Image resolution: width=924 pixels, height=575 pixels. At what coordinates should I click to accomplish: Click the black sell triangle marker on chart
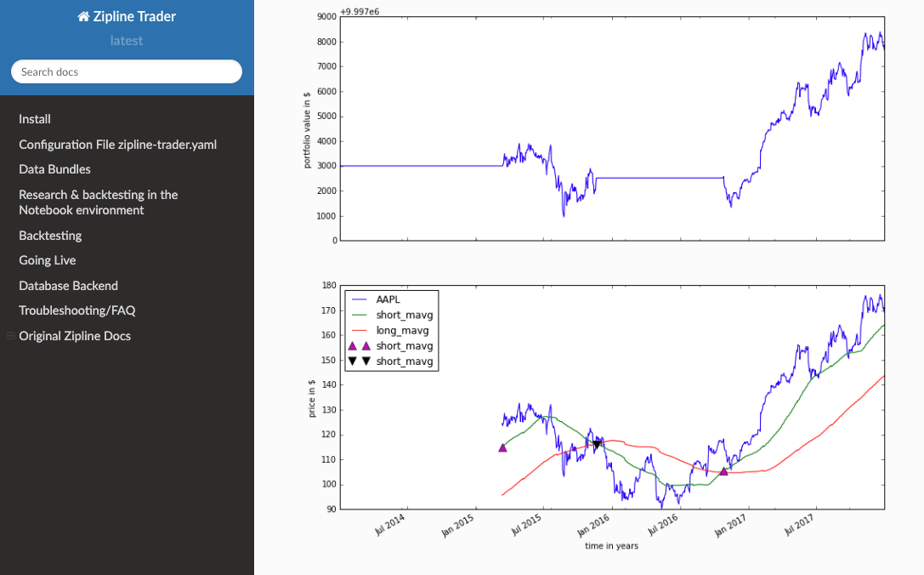click(x=597, y=444)
